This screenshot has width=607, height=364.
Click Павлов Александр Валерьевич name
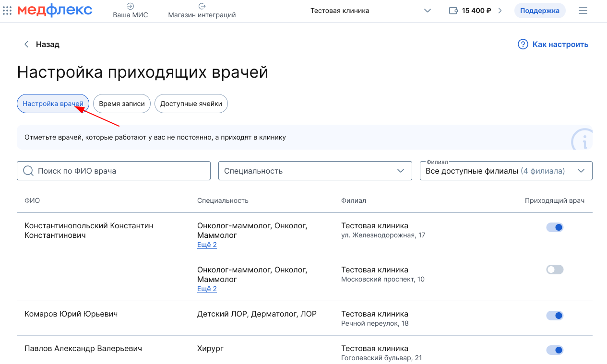click(83, 349)
